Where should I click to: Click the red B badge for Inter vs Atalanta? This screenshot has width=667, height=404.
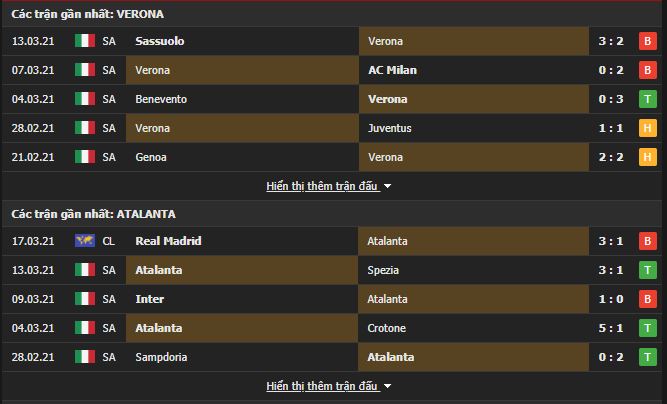coord(647,299)
